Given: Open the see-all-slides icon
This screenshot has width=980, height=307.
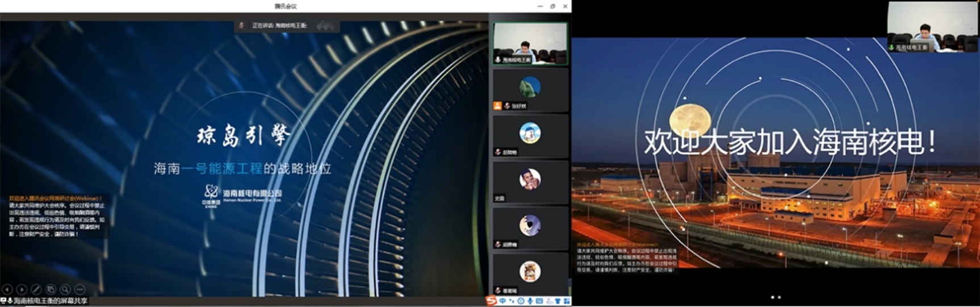Looking at the screenshot, I should click(51, 289).
